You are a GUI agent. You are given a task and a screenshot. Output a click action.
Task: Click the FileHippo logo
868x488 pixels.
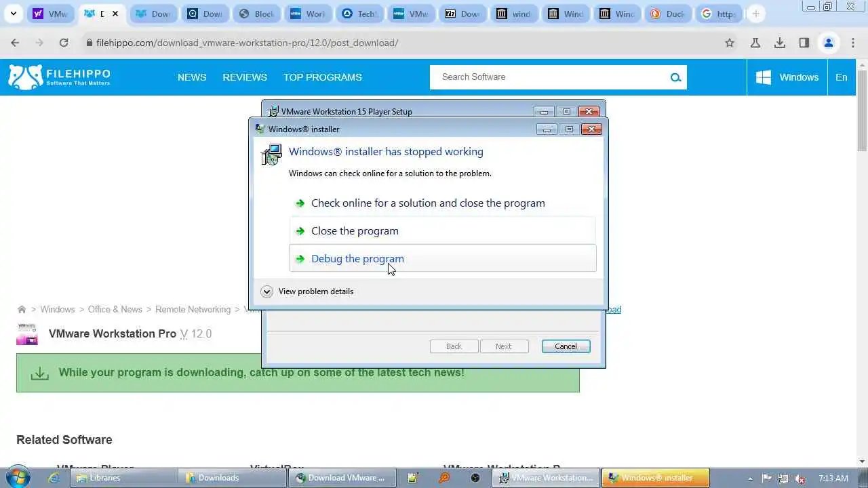[59, 77]
